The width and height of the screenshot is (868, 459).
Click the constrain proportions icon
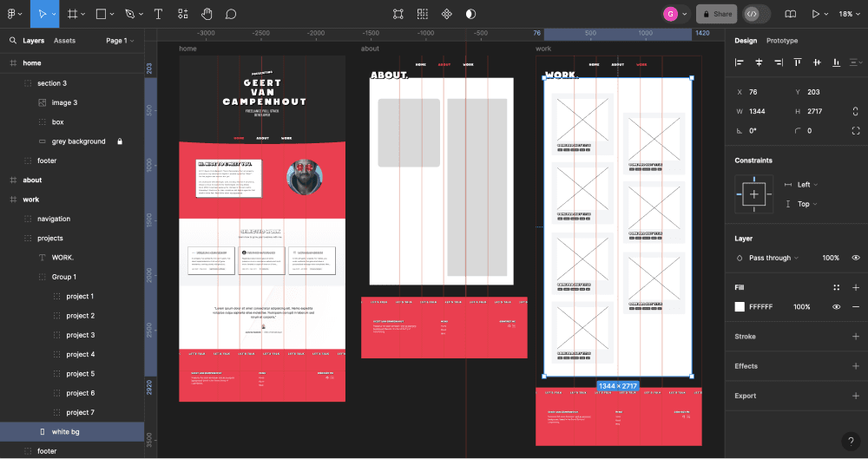856,111
